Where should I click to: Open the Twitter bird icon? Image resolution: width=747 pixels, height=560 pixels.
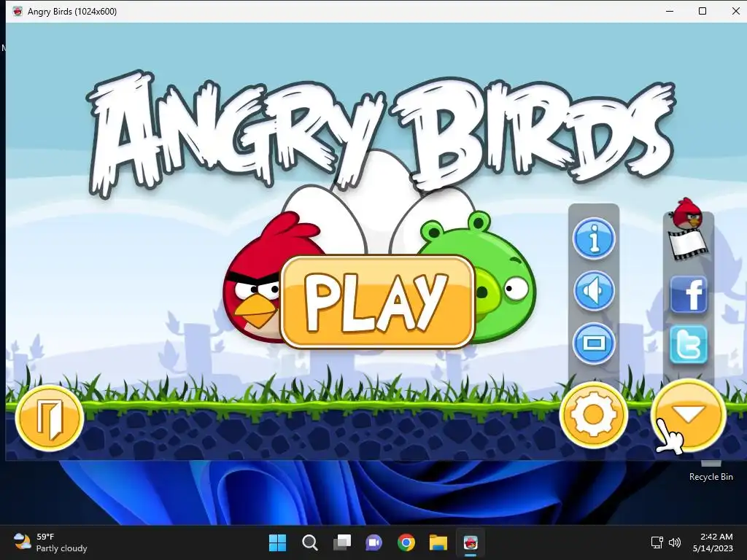689,345
